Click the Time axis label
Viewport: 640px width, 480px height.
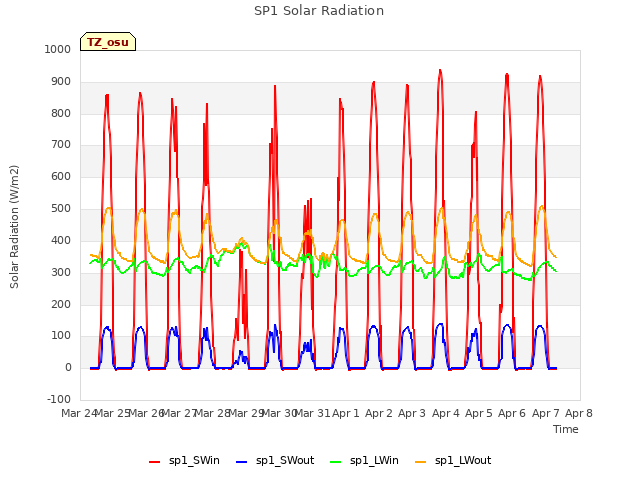(565, 429)
